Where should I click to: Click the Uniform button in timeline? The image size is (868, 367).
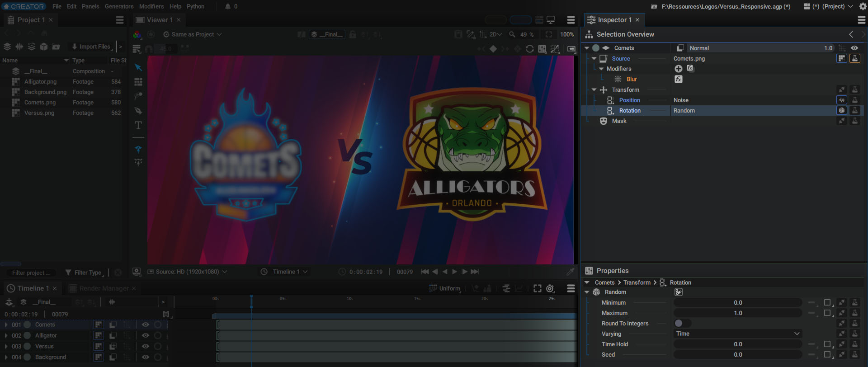pos(445,288)
